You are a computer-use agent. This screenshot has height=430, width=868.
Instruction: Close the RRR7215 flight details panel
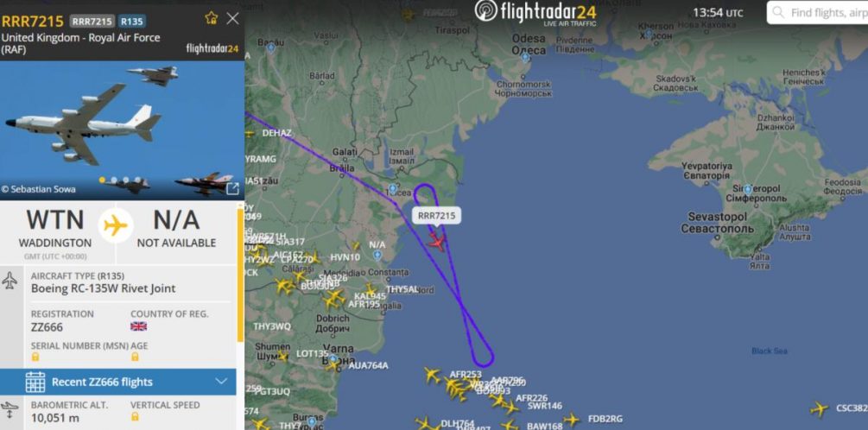(233, 18)
